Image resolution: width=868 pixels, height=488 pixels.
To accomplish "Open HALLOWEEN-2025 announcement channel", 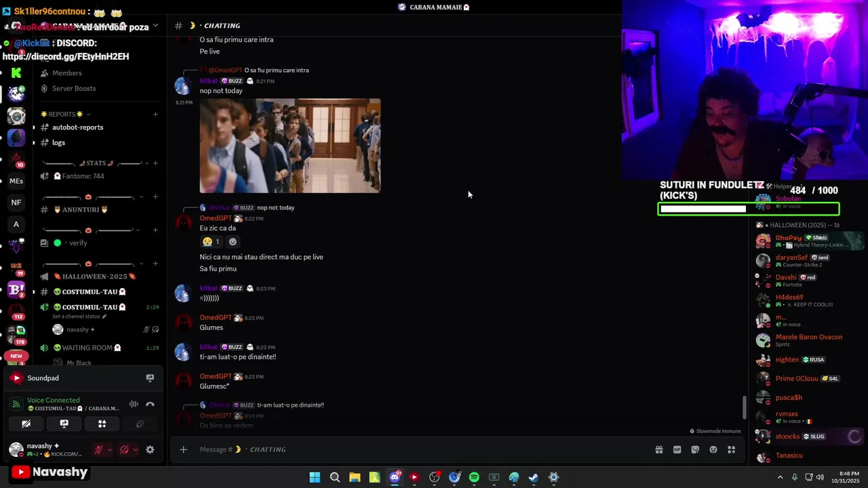I will 98,277.
